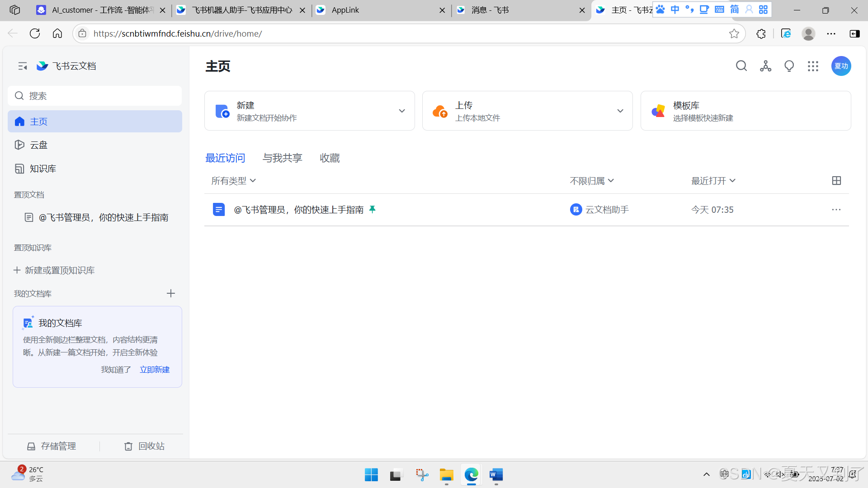Open the 所有类型 filter dropdown
The image size is (868, 488).
point(234,181)
